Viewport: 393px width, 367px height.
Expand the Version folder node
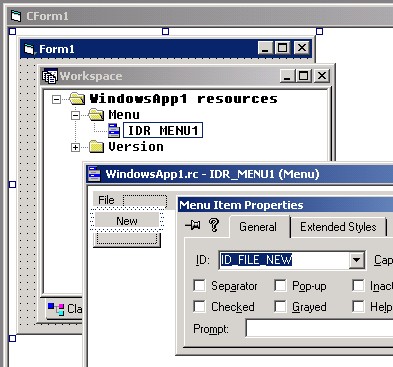tap(76, 147)
